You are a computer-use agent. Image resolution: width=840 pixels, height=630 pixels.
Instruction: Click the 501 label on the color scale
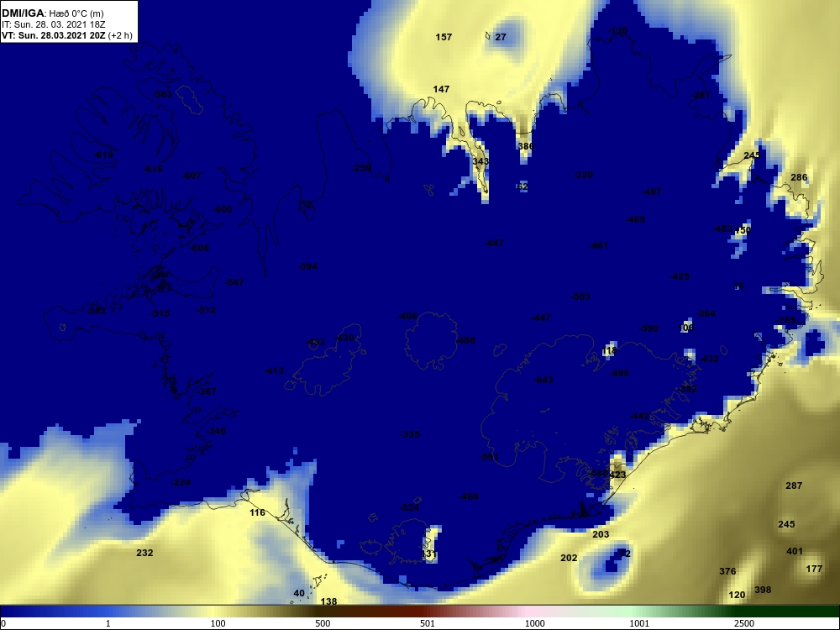[427, 623]
